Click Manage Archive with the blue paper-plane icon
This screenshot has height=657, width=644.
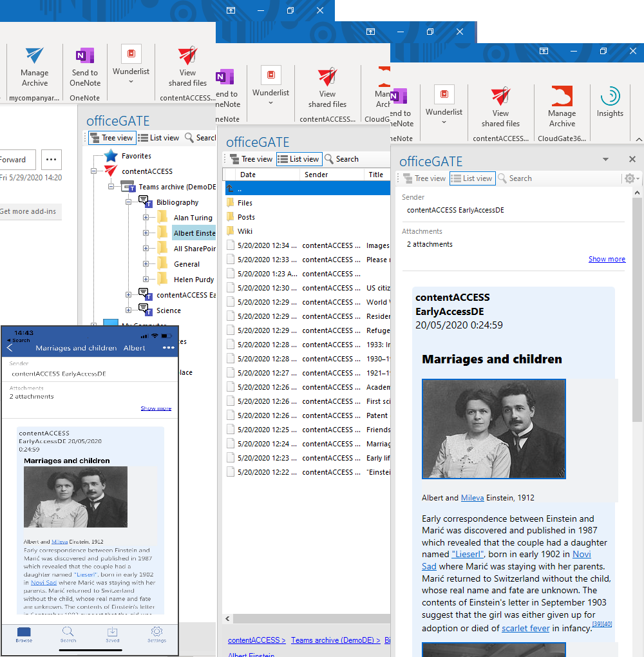coord(34,66)
